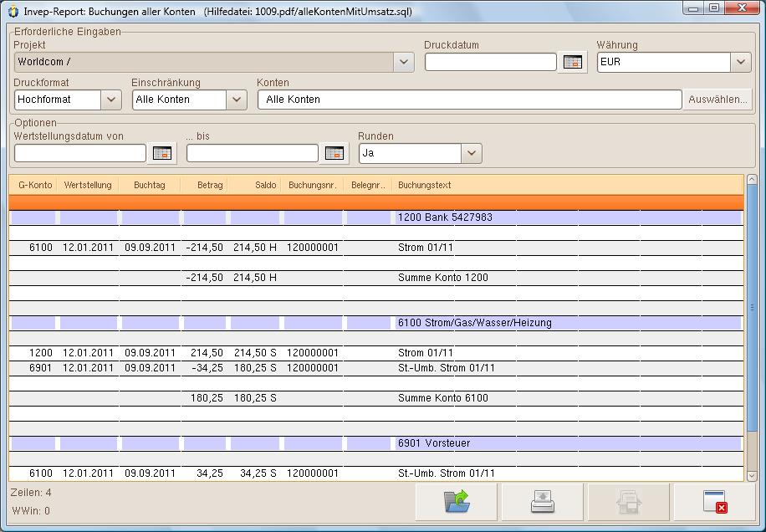
Task: Sort by Saldo column header
Action: pyautogui.click(x=254, y=185)
